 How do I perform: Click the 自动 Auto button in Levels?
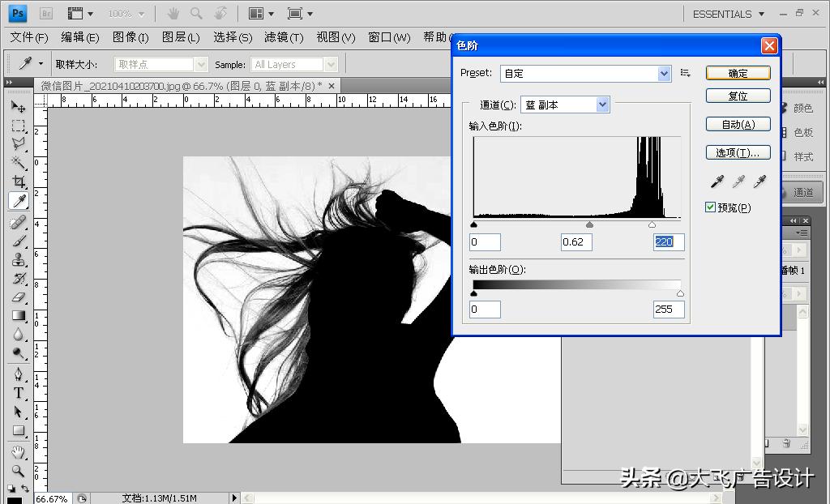pyautogui.click(x=738, y=123)
